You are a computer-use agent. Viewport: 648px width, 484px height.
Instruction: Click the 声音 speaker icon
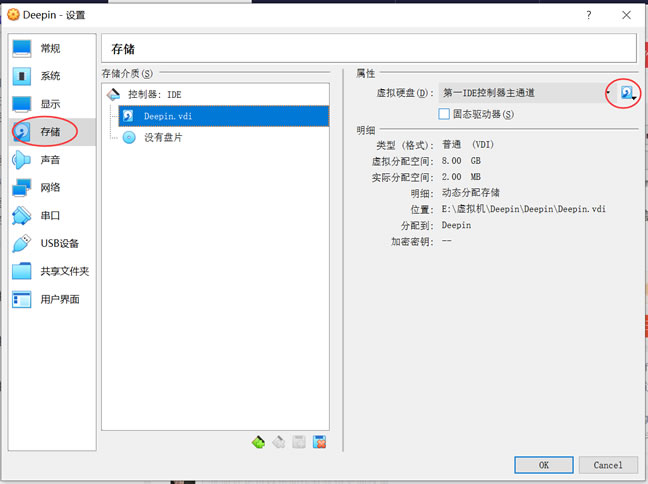21,160
